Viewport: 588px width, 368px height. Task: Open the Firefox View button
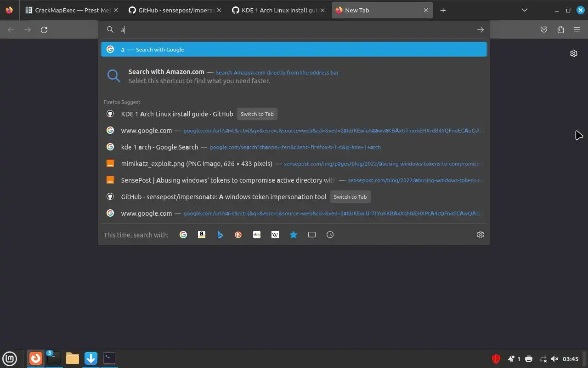click(9, 10)
